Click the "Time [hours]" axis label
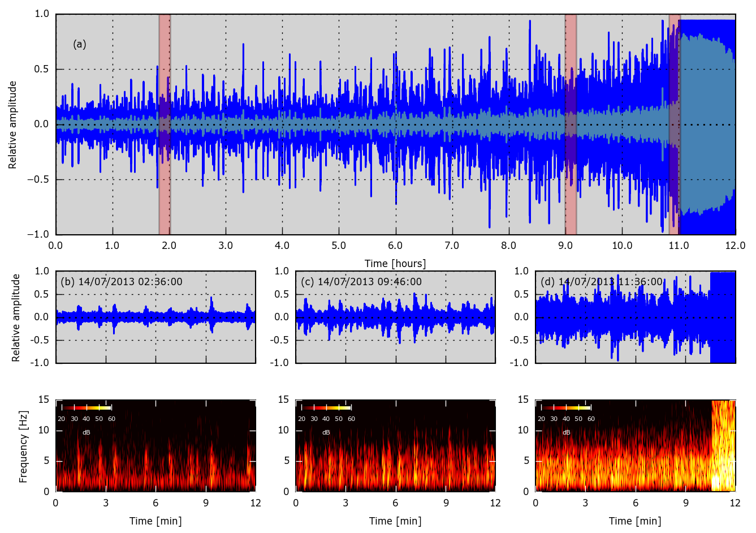 point(395,264)
